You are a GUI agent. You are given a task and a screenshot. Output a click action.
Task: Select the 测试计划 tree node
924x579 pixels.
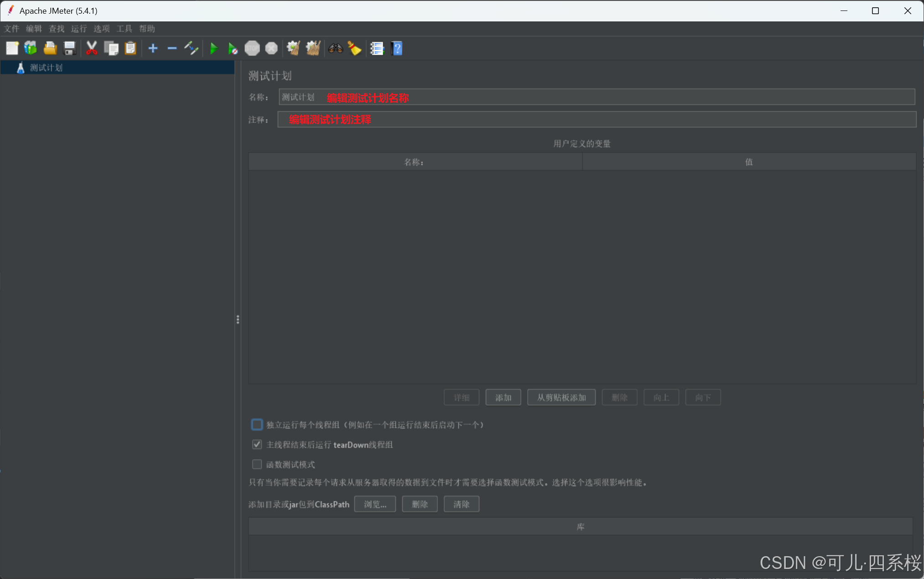tap(46, 68)
